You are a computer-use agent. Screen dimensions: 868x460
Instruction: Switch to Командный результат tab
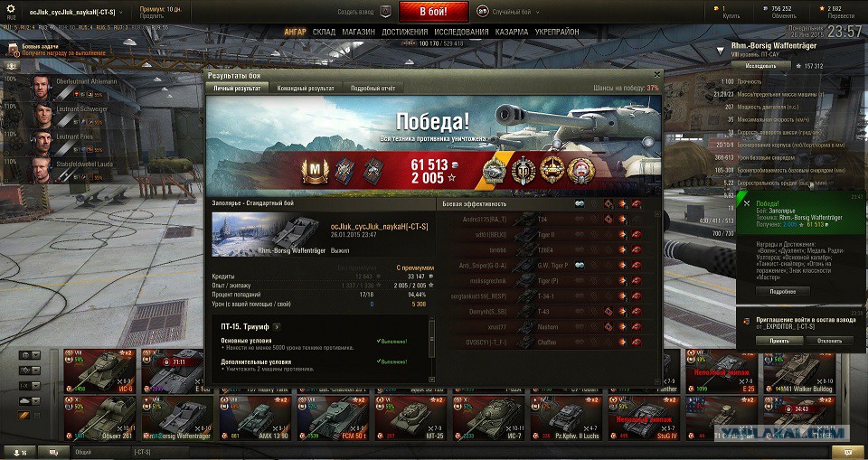pyautogui.click(x=307, y=88)
